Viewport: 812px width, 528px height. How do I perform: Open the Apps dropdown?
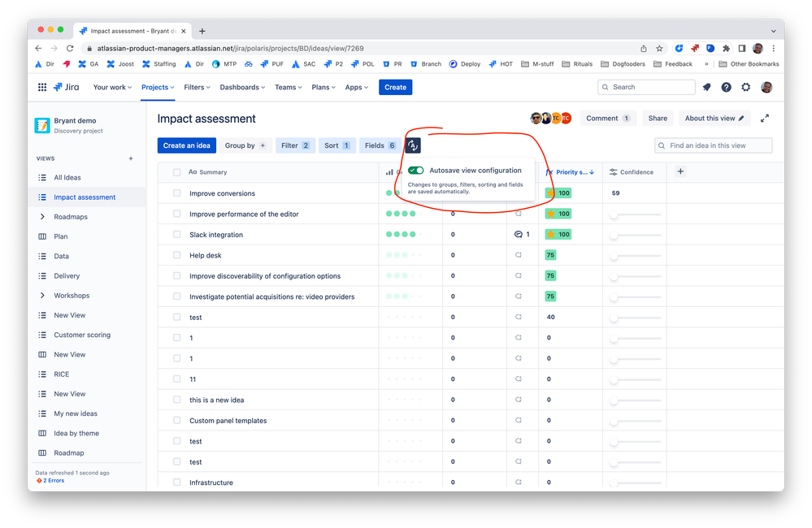tap(356, 87)
